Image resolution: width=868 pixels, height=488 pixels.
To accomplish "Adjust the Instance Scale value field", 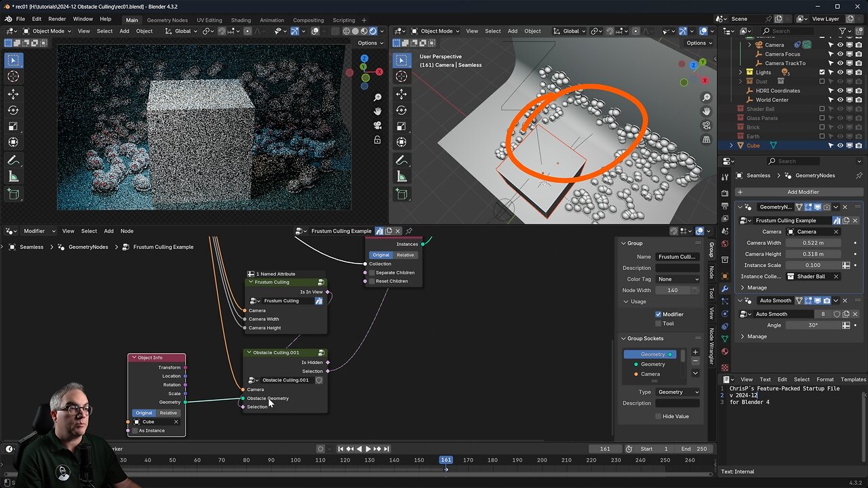I will tap(813, 265).
